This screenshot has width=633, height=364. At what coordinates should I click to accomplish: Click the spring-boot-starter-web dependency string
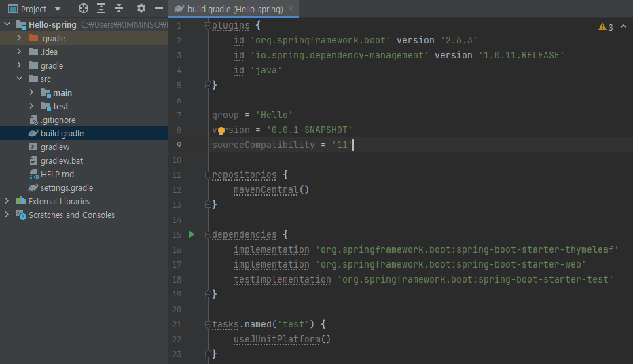click(x=450, y=264)
